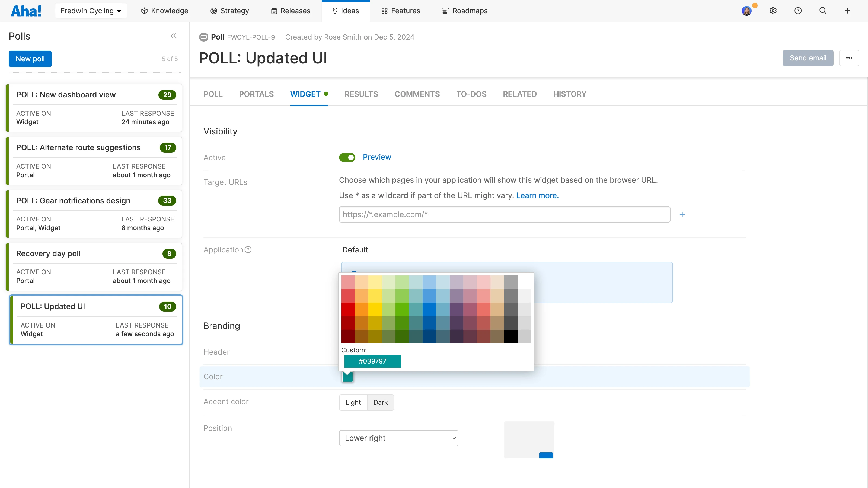Click the Application help info icon
The width and height of the screenshot is (868, 488).
pos(248,249)
